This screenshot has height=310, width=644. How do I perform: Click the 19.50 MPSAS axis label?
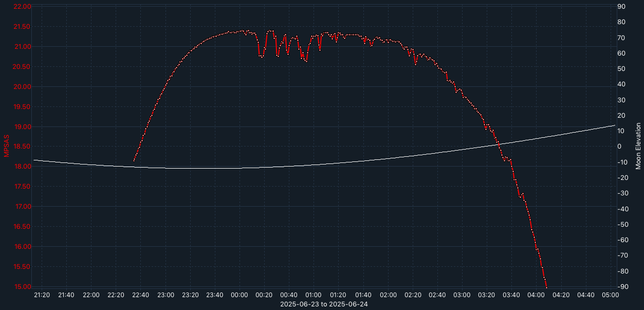pyautogui.click(x=22, y=107)
